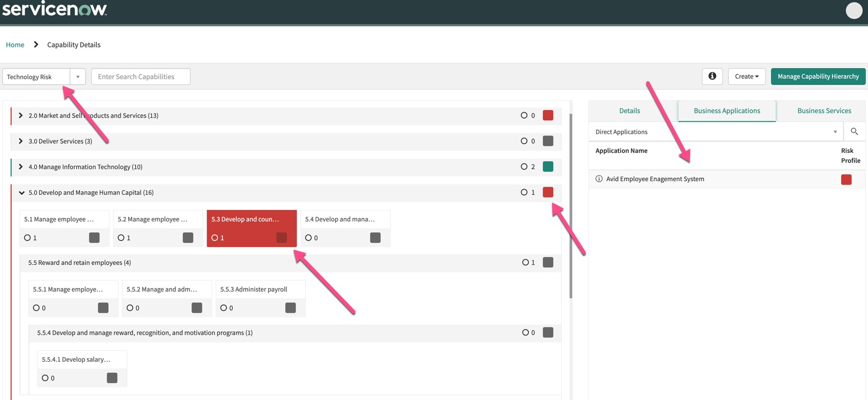The width and height of the screenshot is (868, 400).
Task: Click gray swatch in 5.5 Reward and retain row
Action: 548,262
